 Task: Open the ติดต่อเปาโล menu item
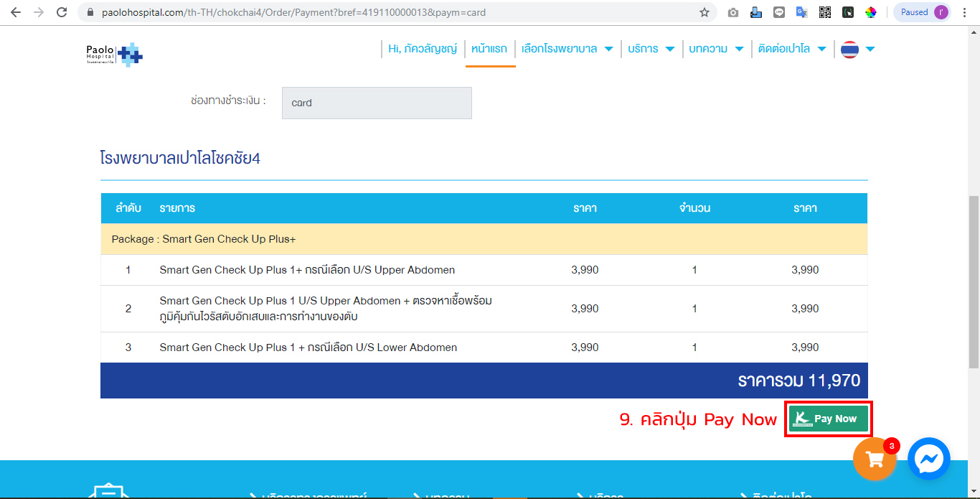point(784,49)
